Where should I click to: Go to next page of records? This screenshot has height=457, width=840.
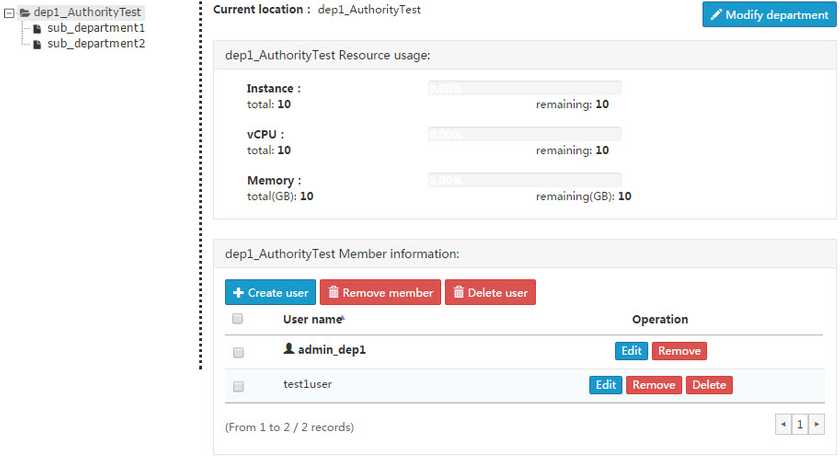pos(817,425)
